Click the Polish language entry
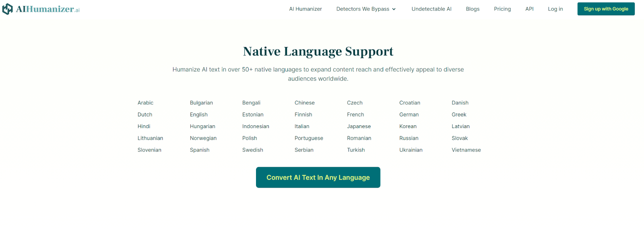This screenshot has width=644, height=232. pos(250,138)
